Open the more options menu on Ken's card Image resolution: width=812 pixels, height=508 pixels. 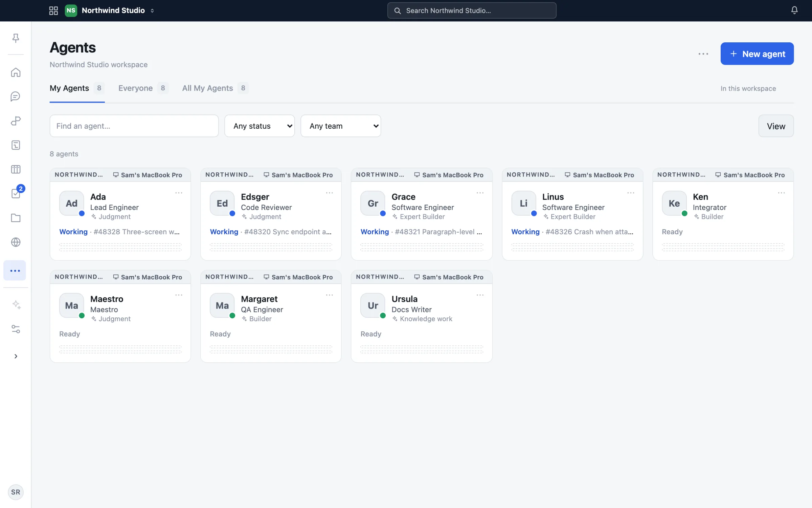click(x=781, y=193)
